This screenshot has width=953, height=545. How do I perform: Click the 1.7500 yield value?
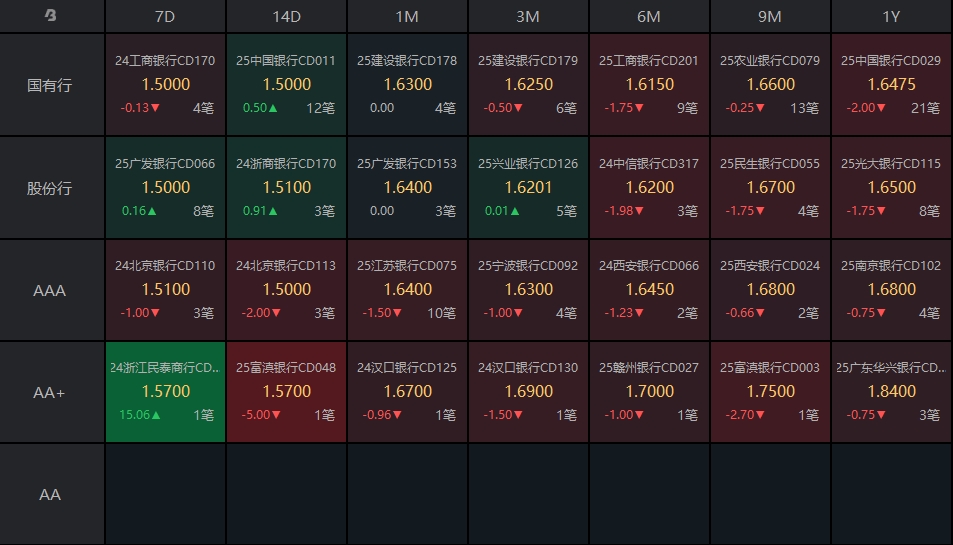pyautogui.click(x=770, y=391)
